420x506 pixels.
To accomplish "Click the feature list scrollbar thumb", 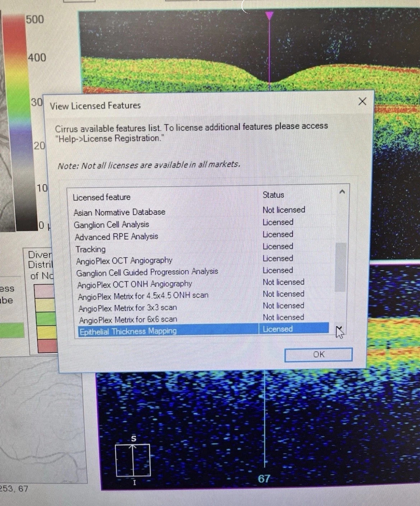I will coord(340,267).
